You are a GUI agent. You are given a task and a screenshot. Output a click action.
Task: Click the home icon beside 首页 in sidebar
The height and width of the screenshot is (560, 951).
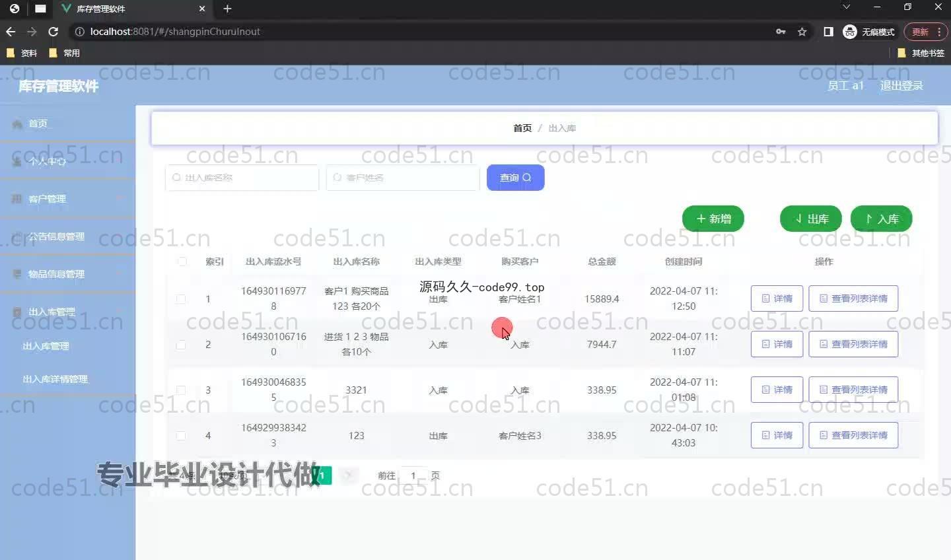tap(17, 123)
